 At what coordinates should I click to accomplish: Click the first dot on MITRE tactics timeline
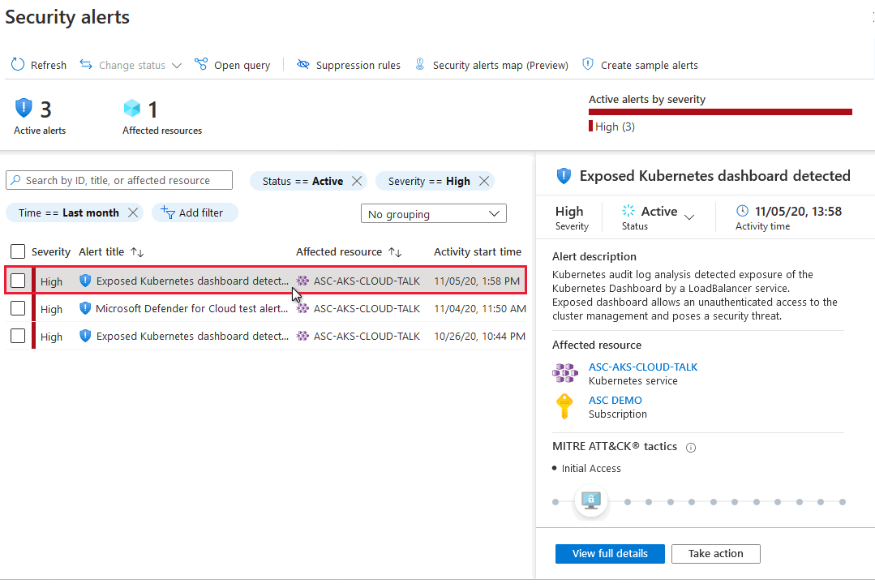(555, 502)
